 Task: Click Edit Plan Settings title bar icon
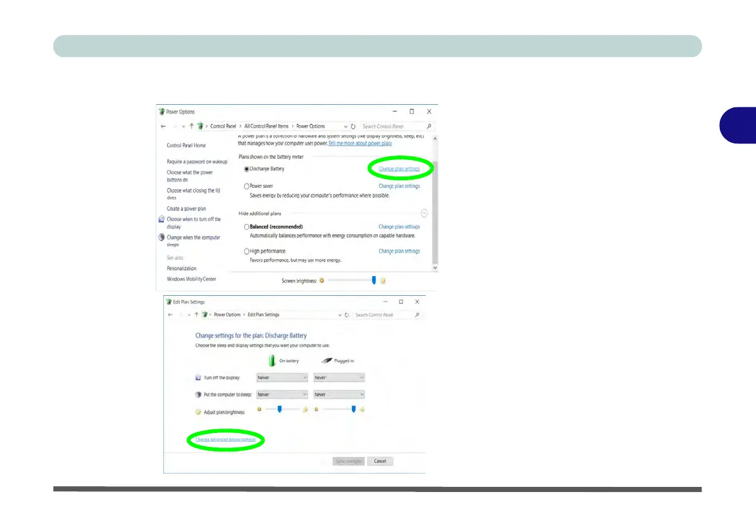pos(169,302)
